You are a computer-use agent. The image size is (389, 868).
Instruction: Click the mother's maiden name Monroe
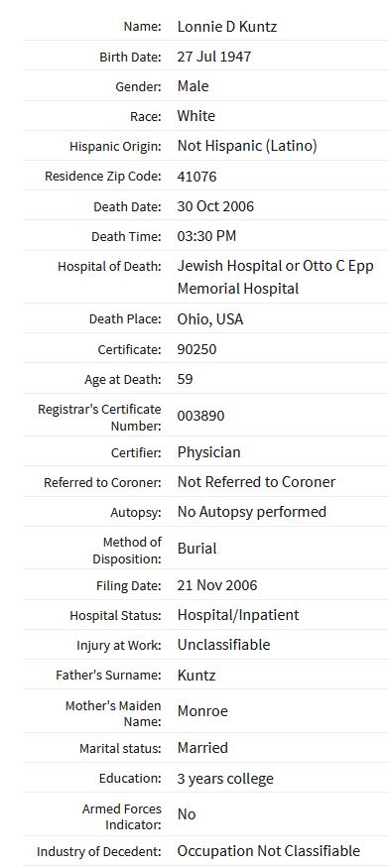pos(202,711)
